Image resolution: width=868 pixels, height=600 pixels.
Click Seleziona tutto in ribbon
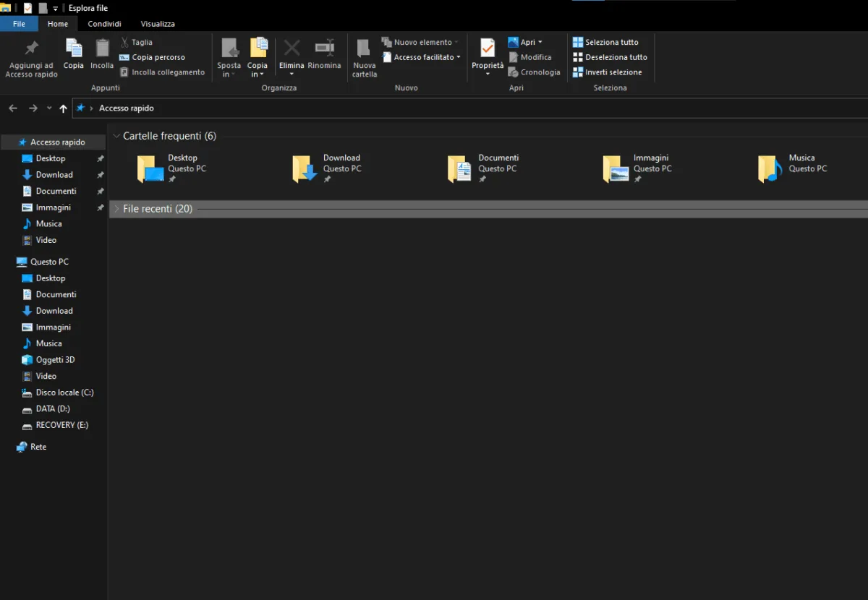[605, 42]
